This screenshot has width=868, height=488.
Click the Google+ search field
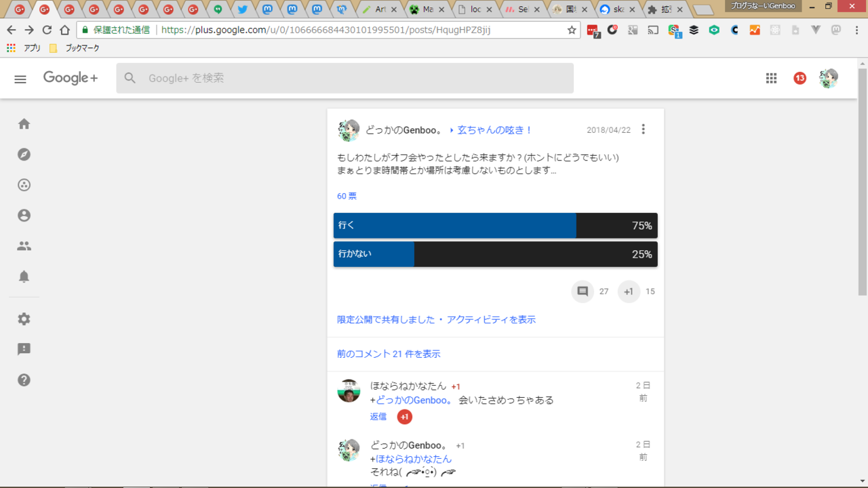[x=344, y=78]
